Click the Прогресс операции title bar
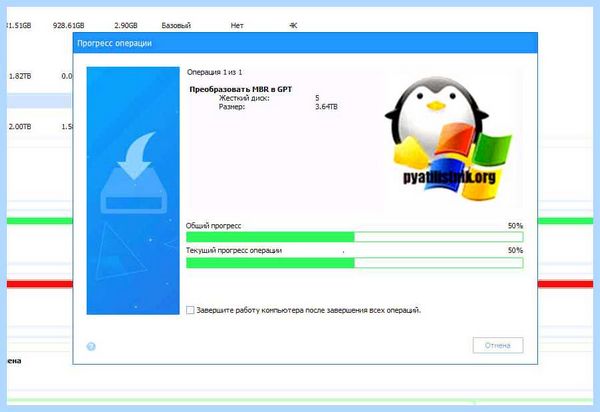600x412 pixels. pos(305,43)
